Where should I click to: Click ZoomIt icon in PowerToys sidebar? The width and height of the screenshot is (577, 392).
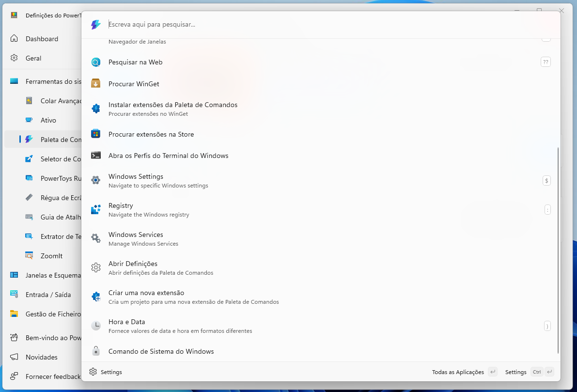click(x=29, y=255)
